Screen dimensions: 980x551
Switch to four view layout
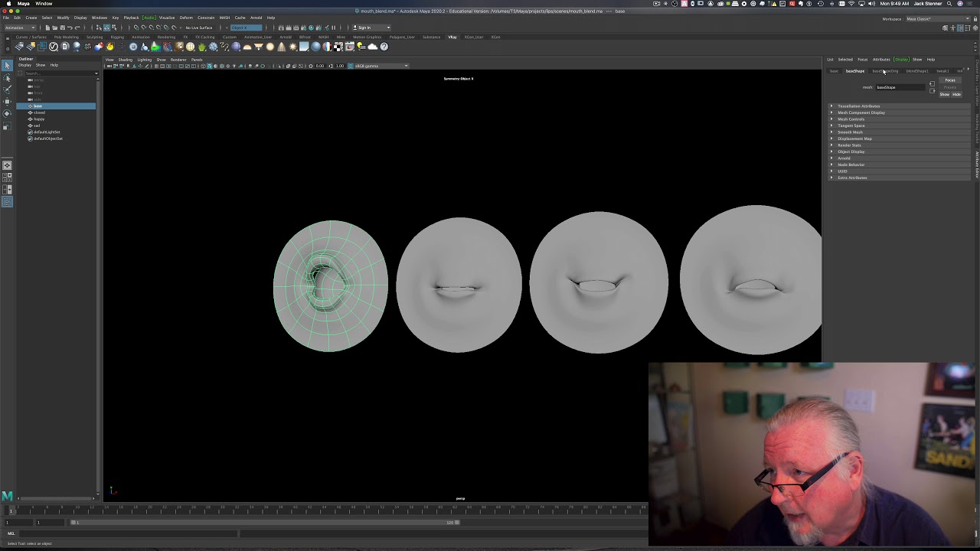[7, 178]
